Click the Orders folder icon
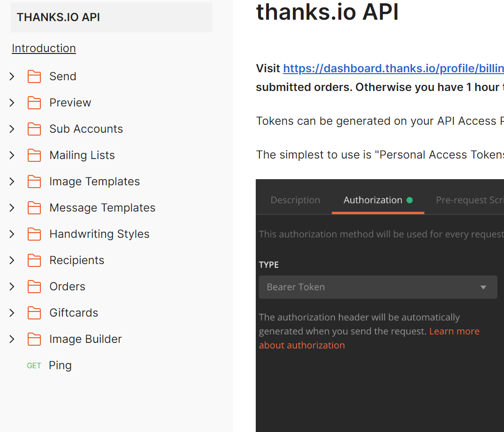504x432 pixels. 34,287
